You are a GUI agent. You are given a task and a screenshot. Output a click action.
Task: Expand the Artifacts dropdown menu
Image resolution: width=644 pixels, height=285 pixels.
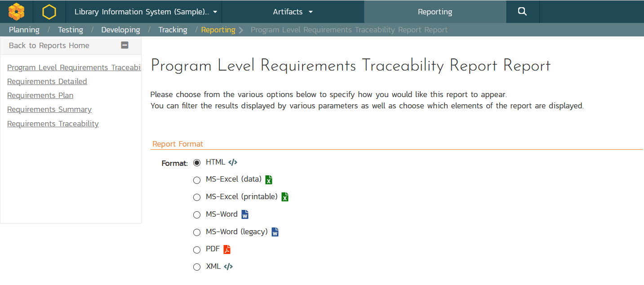tap(293, 12)
